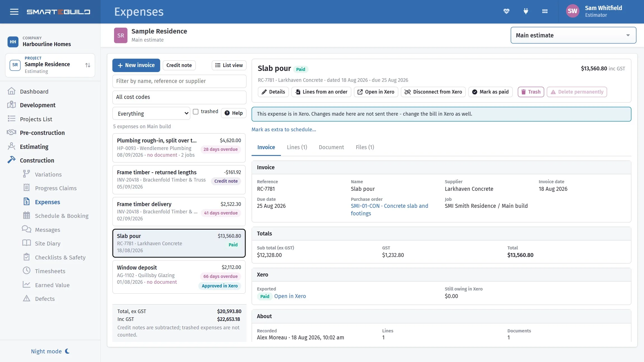Click Disconnect from Xero button
644x362 pixels.
pyautogui.click(x=433, y=92)
